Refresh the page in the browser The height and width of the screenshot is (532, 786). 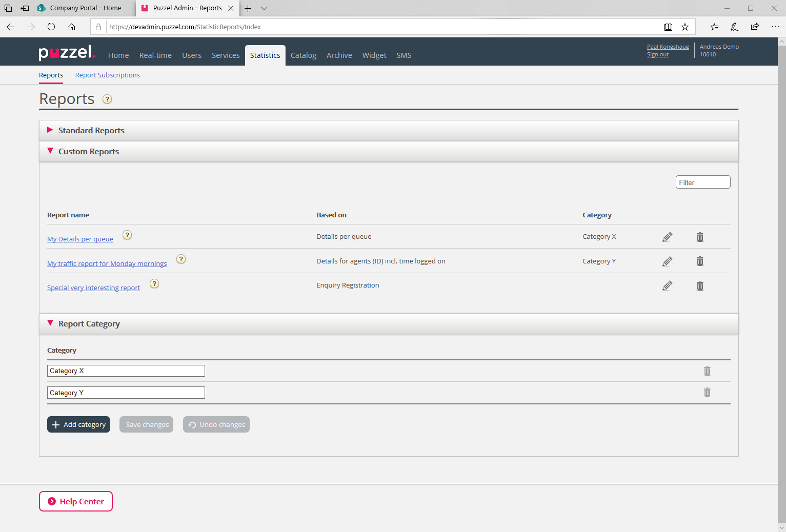51,27
